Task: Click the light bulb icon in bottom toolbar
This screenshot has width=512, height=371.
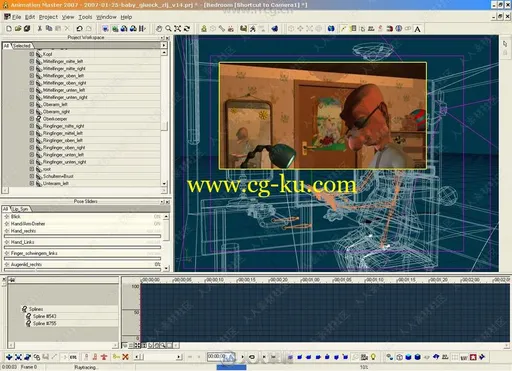Action: 373,357
